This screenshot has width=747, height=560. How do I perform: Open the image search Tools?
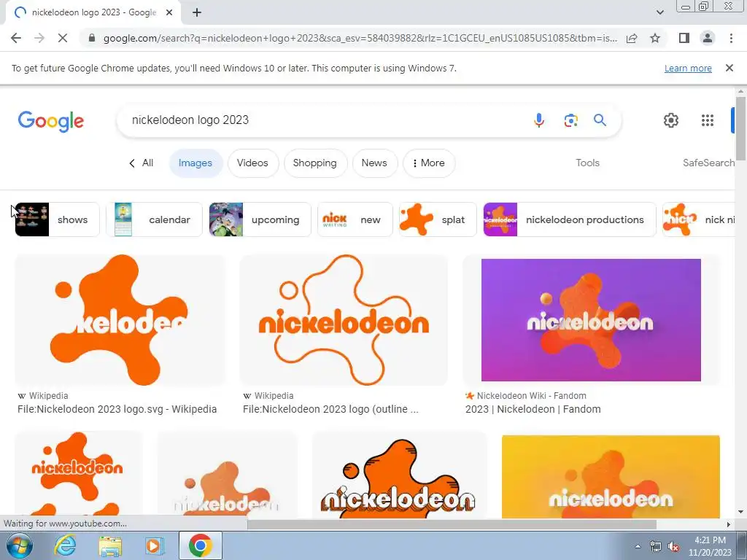[x=587, y=163]
